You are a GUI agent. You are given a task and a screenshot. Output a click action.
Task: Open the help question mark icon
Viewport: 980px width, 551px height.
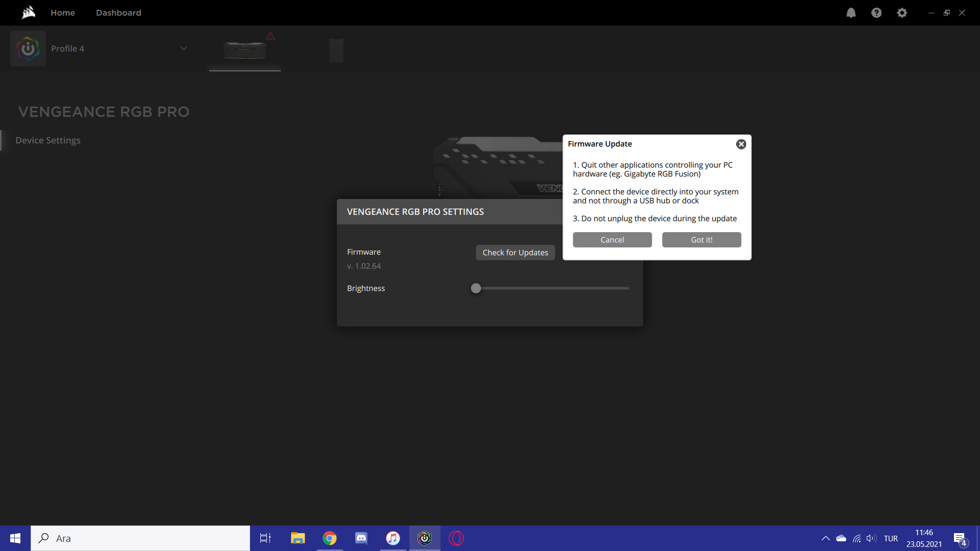[x=876, y=13]
